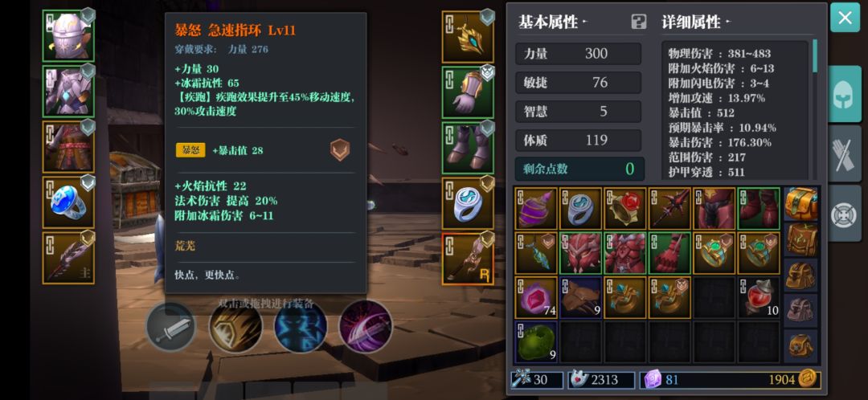Toggle the shield badge beside 暴怒 affix
The height and width of the screenshot is (400, 868).
tap(339, 150)
